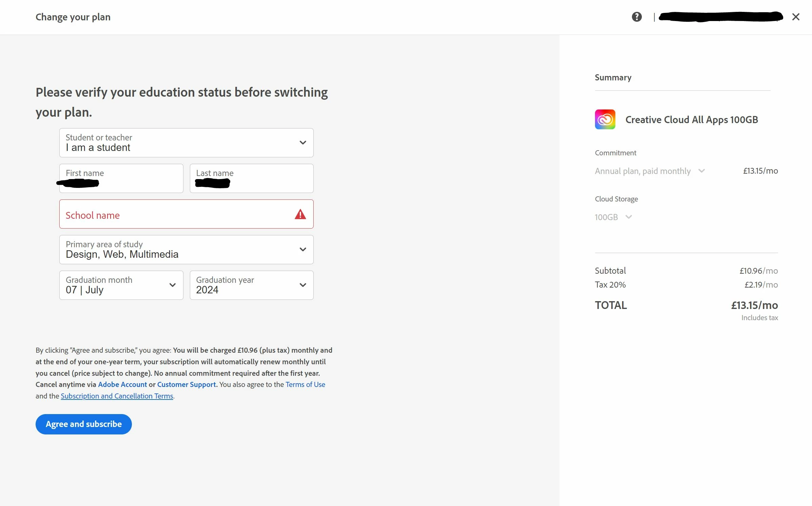Open the Student or teacher dropdown
The height and width of the screenshot is (506, 812).
tap(186, 143)
